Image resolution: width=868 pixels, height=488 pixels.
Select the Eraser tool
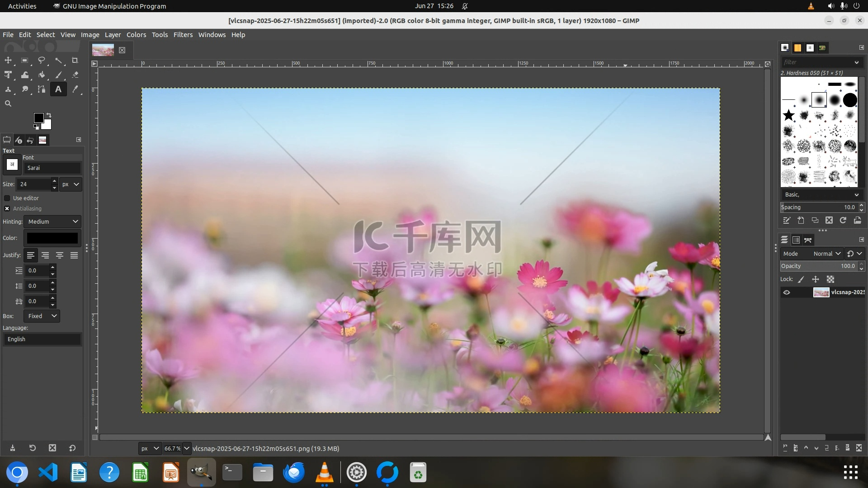pos(75,75)
